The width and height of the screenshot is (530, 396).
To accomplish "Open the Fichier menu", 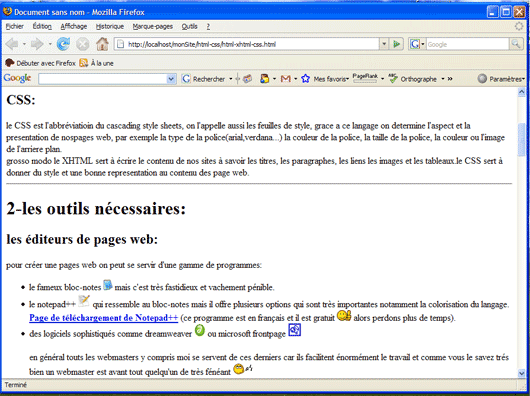I will [15, 26].
